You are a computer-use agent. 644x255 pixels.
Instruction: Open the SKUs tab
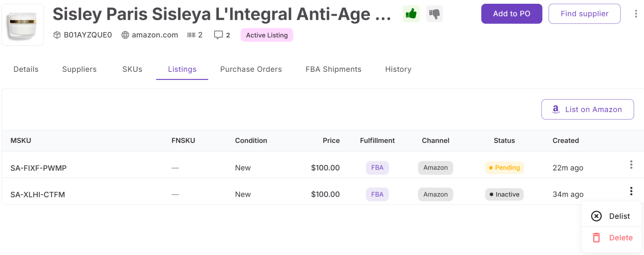(132, 69)
